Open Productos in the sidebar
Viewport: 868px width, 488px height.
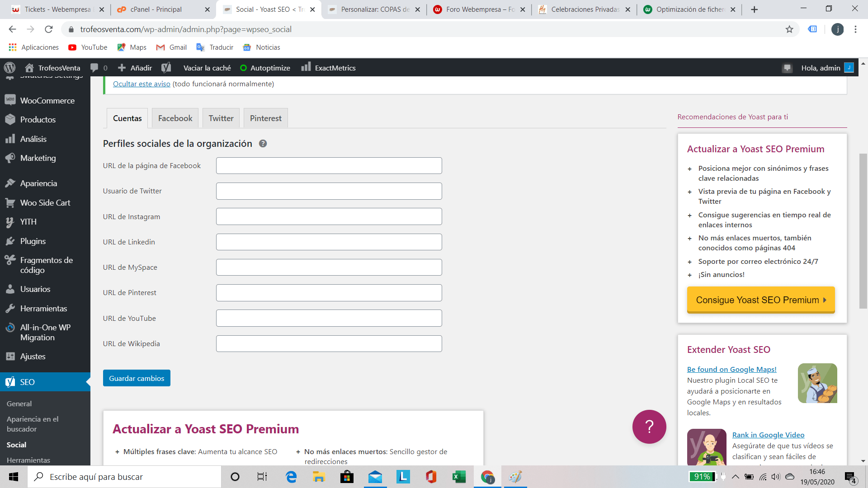pos(45,120)
